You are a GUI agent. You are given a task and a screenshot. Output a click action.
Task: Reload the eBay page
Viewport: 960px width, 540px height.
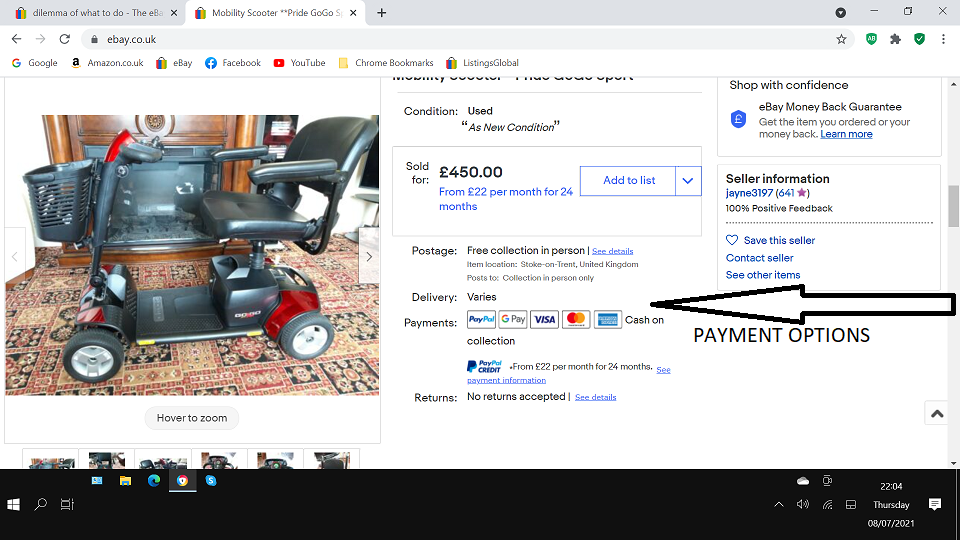point(64,39)
